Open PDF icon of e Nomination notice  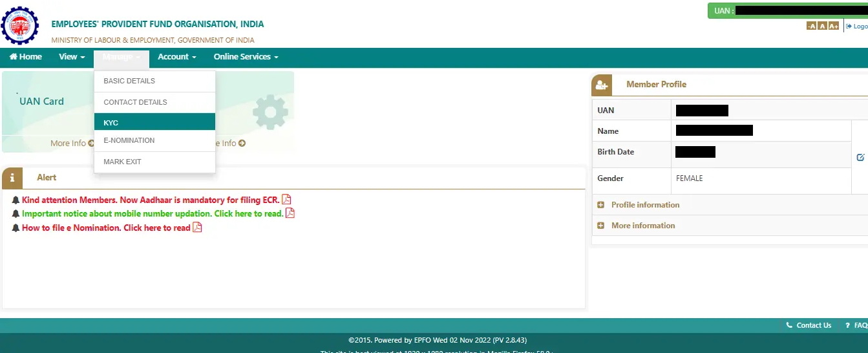pos(197,227)
